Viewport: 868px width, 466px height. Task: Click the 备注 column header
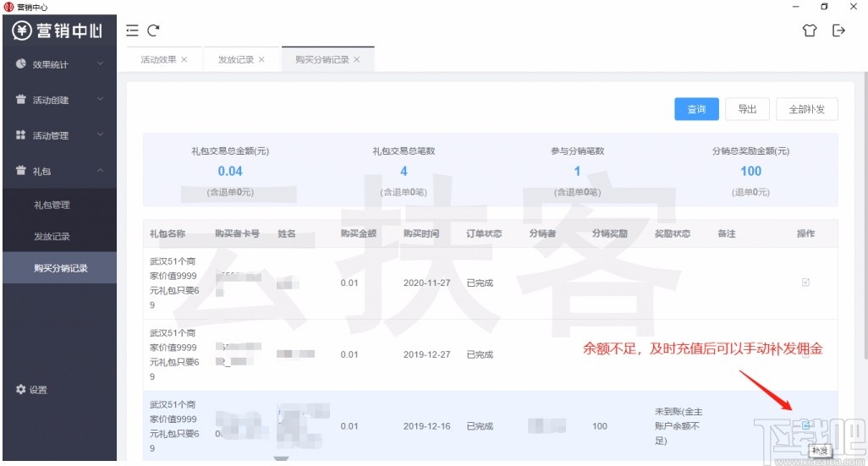click(726, 233)
